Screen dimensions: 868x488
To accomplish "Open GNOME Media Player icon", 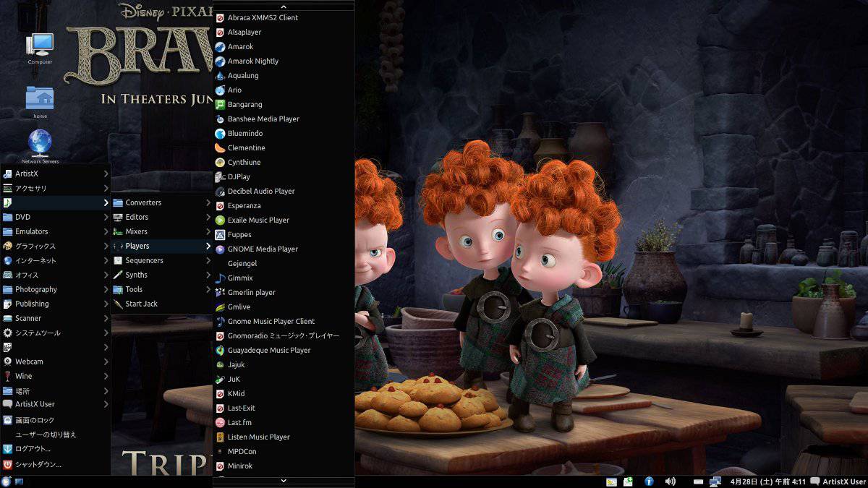I will [x=221, y=249].
